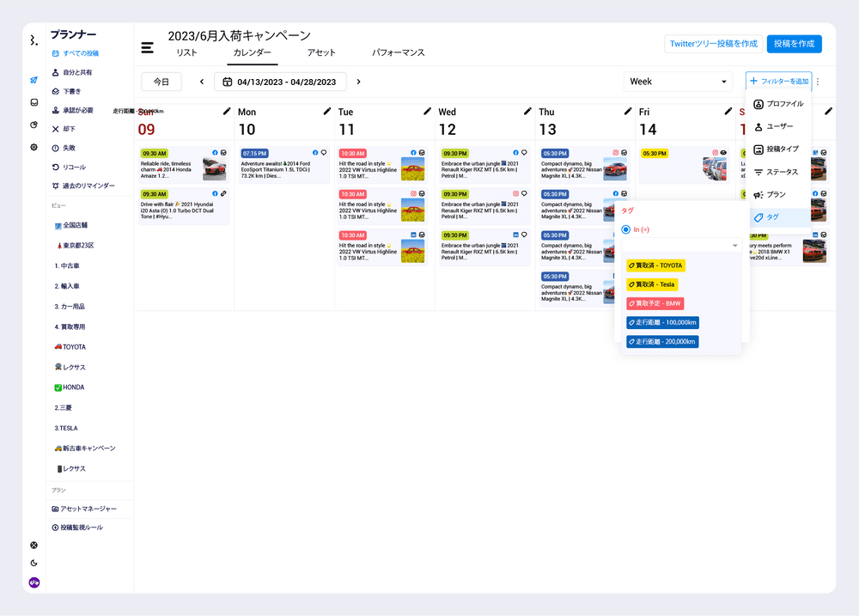Select the In (=) radio button

point(626,229)
